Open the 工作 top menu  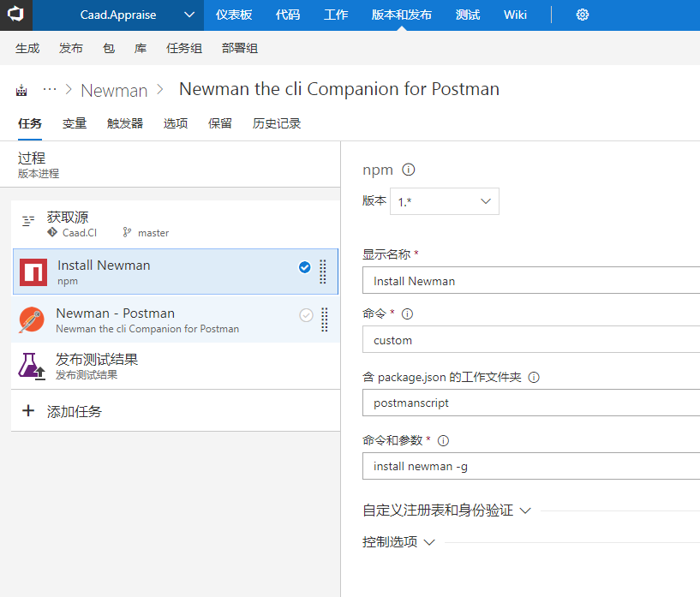tap(336, 15)
